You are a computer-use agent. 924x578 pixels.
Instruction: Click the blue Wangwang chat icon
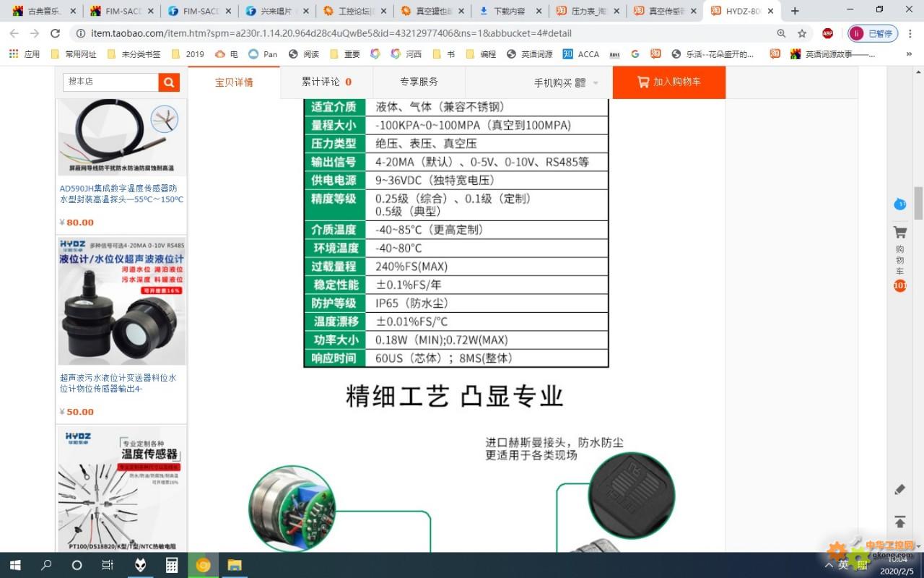[899, 204]
